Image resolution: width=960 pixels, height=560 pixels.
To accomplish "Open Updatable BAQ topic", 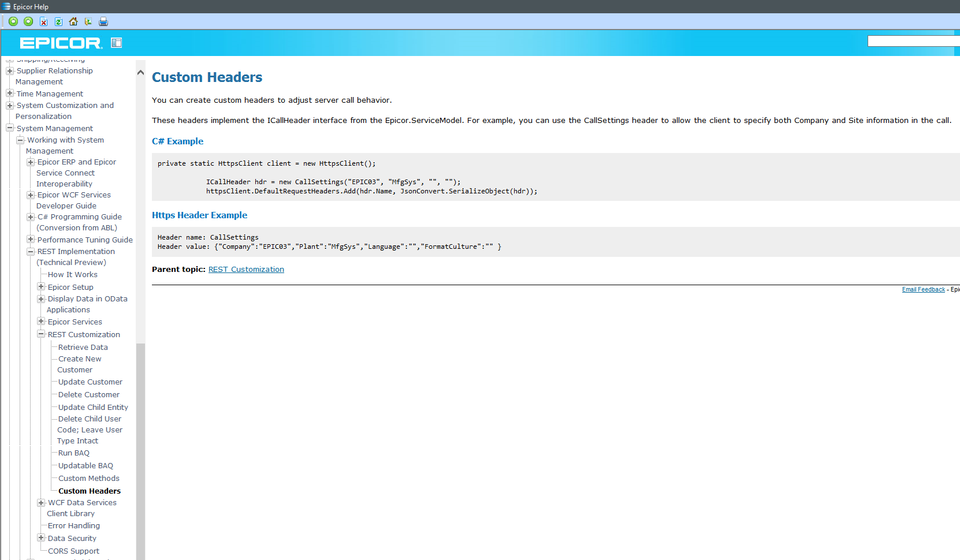I will (85, 466).
